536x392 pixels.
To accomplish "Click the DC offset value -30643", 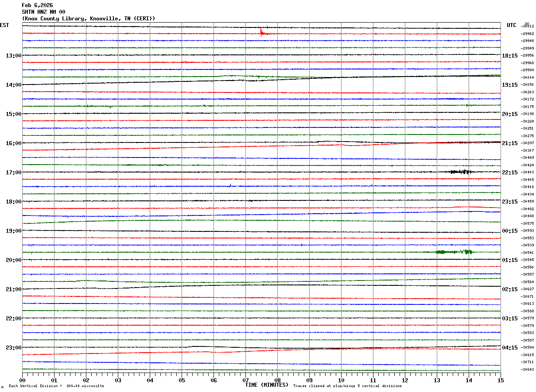I will click(x=528, y=370).
